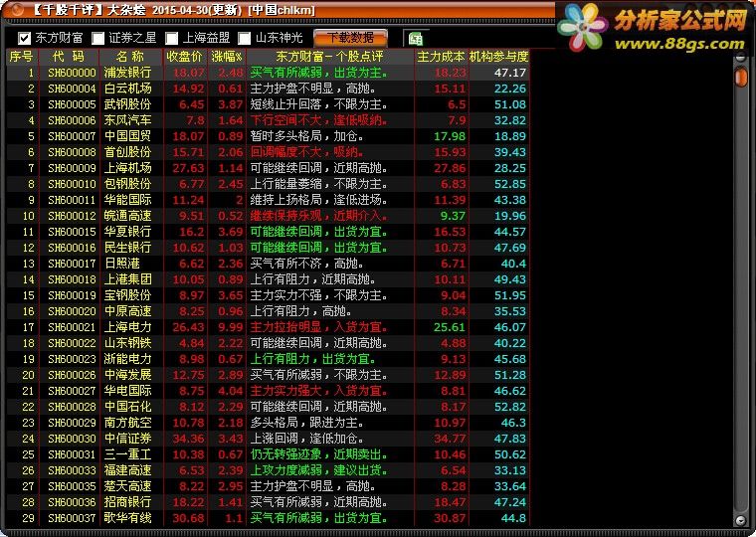Enable the 山东神光 checkbox

(245, 38)
